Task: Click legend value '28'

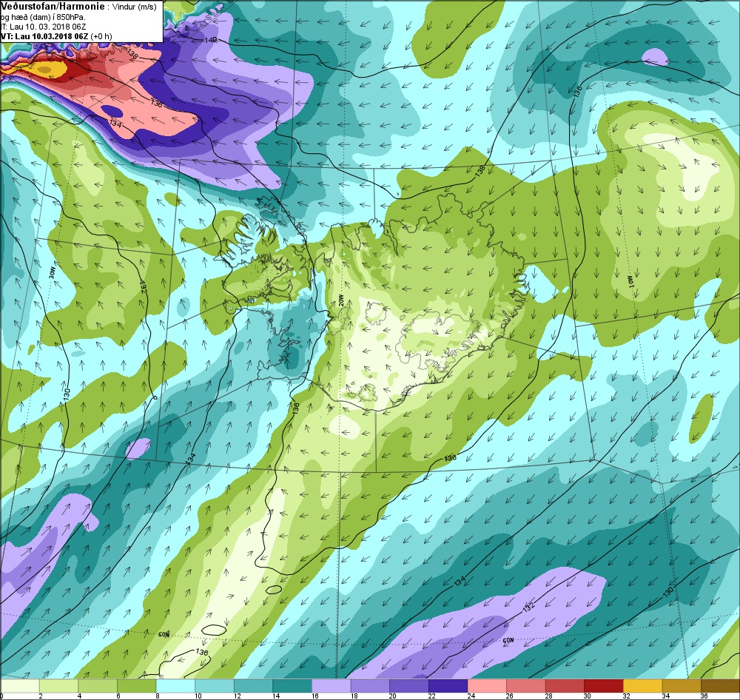Action: click(x=548, y=696)
